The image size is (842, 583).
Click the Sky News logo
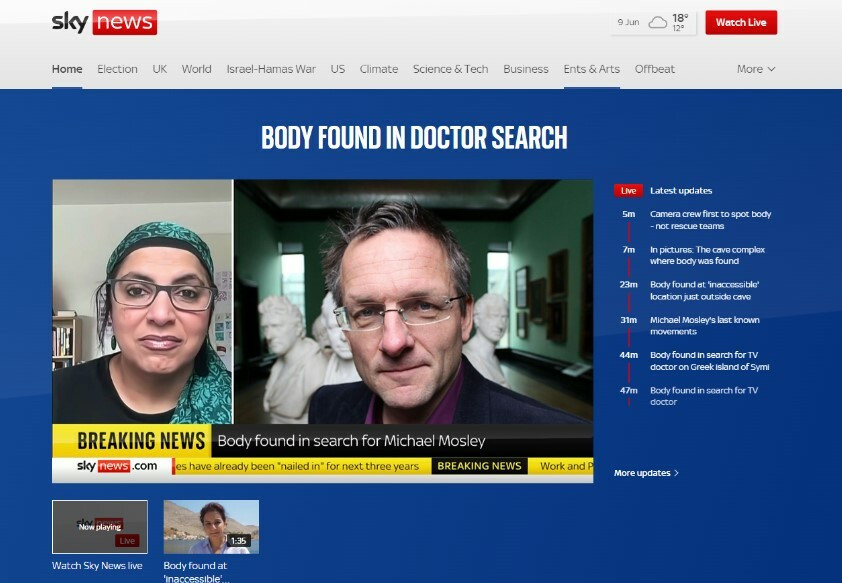tap(104, 22)
